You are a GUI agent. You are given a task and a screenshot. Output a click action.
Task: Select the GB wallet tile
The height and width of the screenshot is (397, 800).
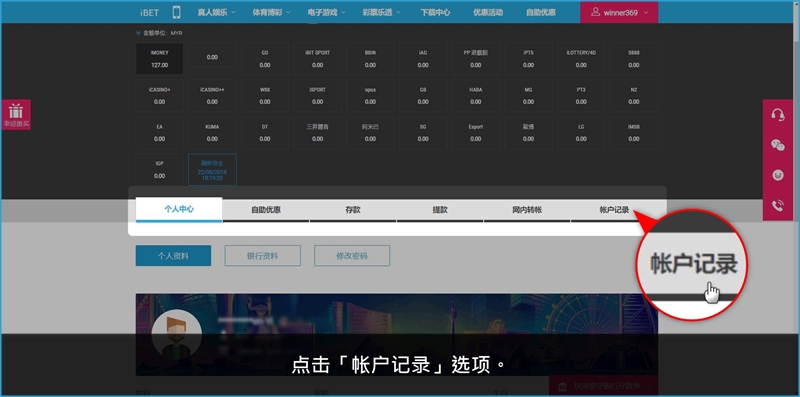click(423, 95)
